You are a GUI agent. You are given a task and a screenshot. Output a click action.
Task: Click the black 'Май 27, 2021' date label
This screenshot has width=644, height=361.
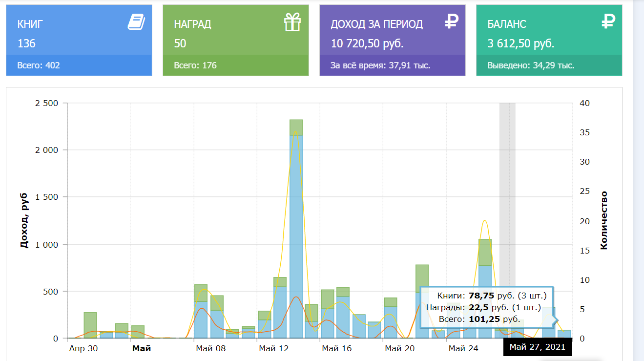pos(537,347)
